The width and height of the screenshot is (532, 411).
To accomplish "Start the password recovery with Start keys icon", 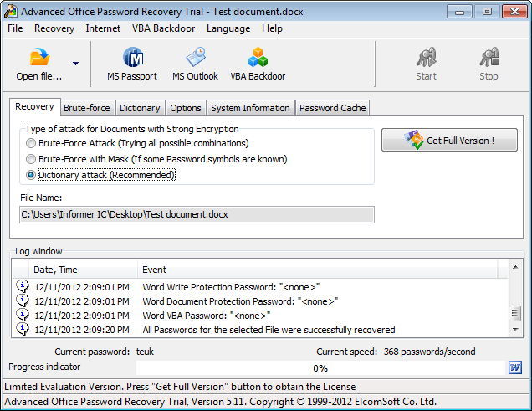I will tap(427, 57).
